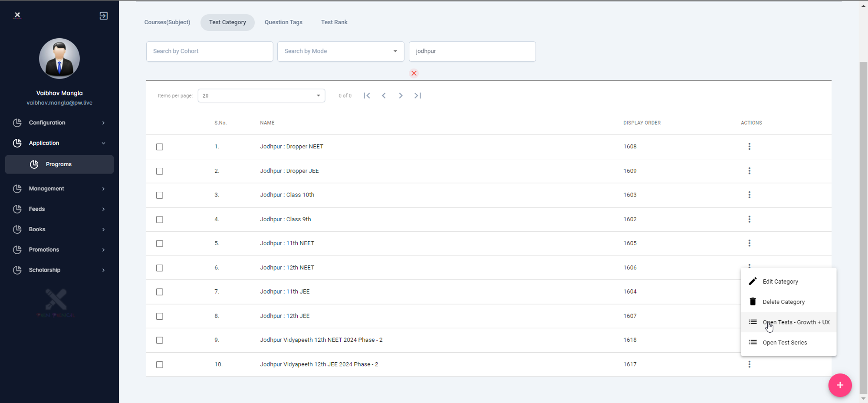Viewport: 868px width, 403px height.
Task: Open actions menu for Jodhpur : Dropper NEET
Action: 749,147
